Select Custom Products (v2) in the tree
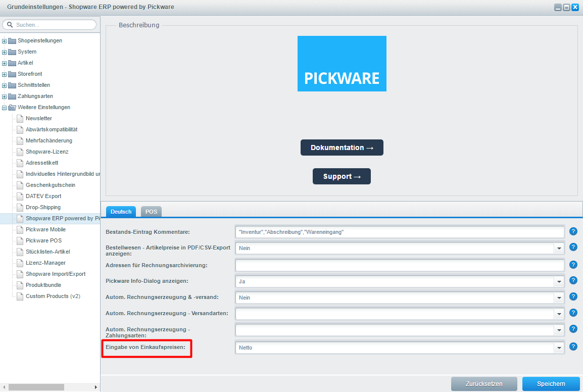The image size is (583, 392). click(x=53, y=296)
